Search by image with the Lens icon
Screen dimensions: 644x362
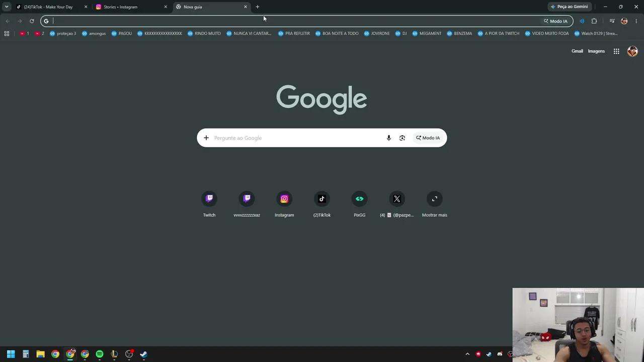point(402,138)
